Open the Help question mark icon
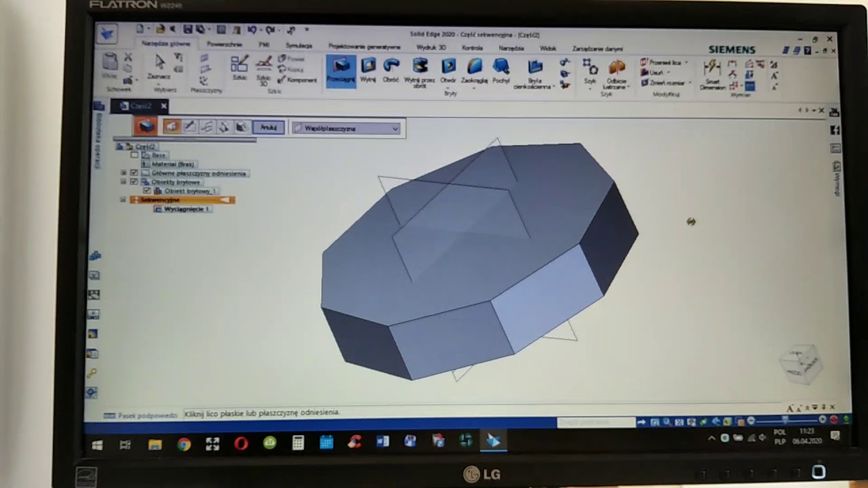Screen dimensions: 868x488 click(808, 50)
